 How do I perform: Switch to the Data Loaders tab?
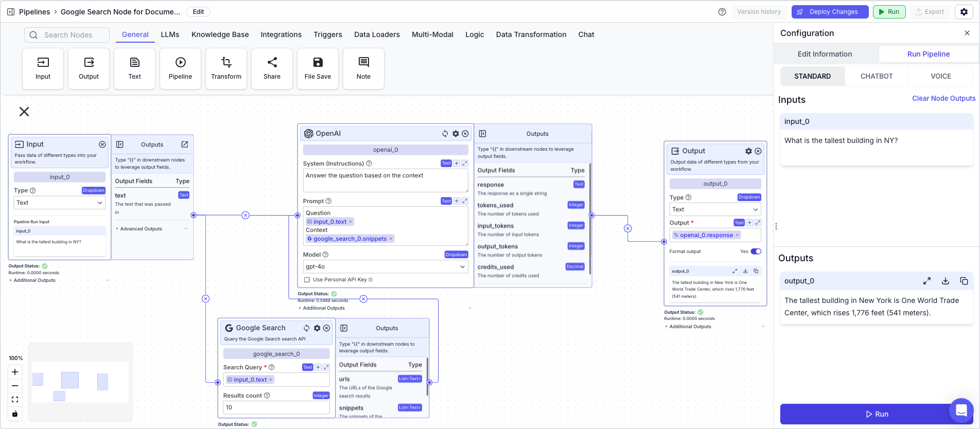[x=377, y=34]
